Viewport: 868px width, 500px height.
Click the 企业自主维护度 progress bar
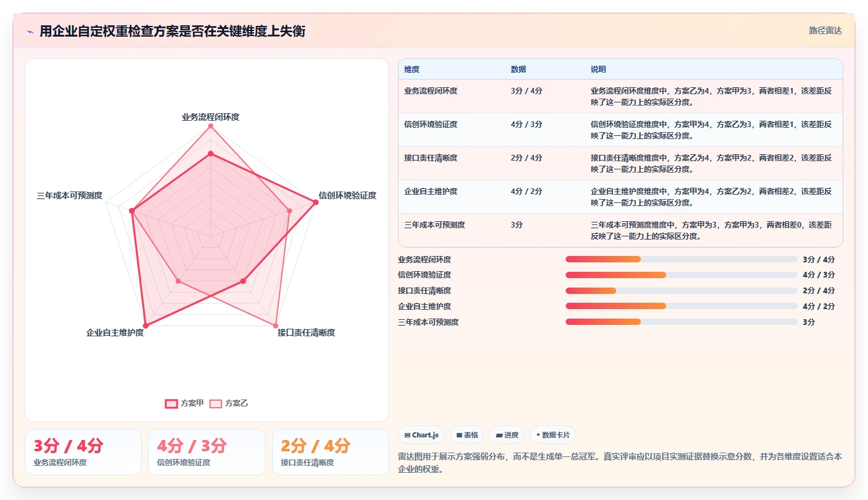point(681,307)
